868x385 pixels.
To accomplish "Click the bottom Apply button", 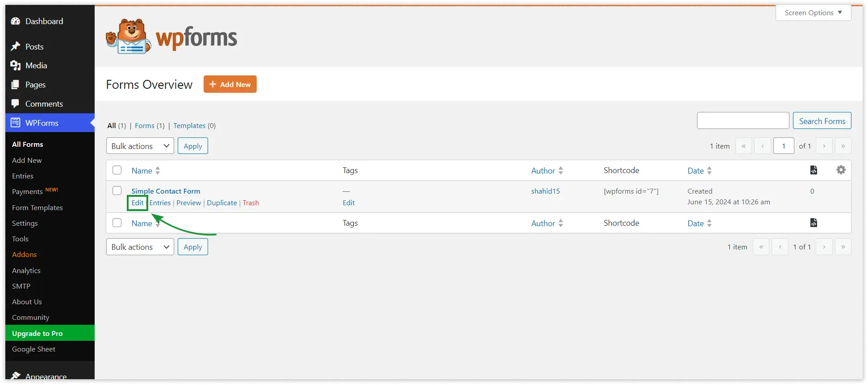I will click(193, 247).
